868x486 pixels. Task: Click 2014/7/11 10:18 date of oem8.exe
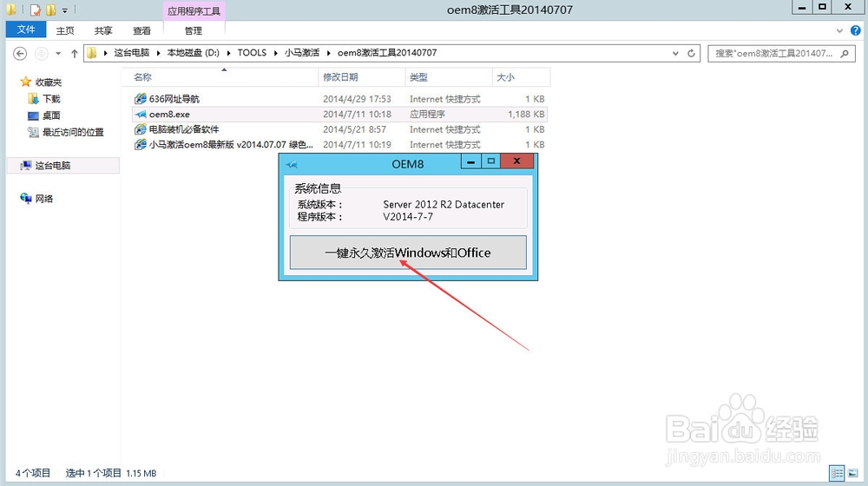pos(357,114)
